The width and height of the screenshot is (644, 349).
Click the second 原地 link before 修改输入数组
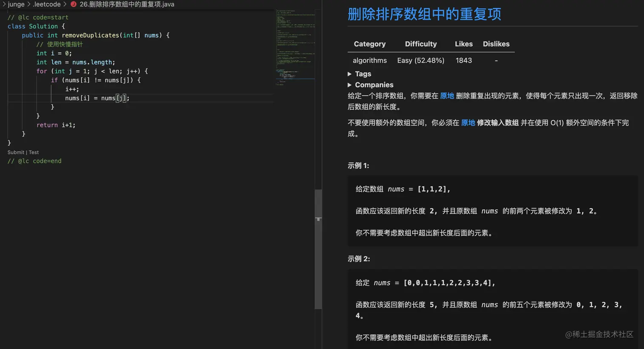tap(468, 123)
